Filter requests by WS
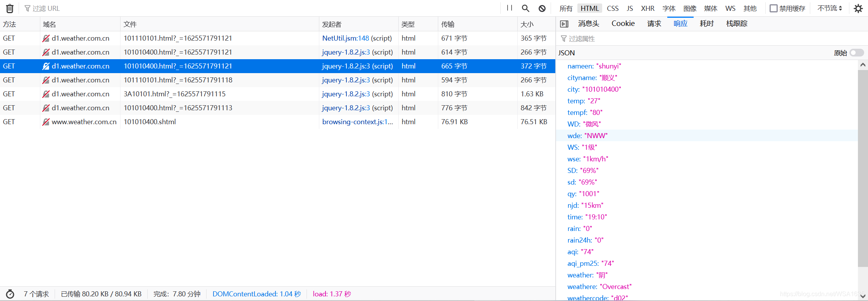Image resolution: width=868 pixels, height=301 pixels. point(730,8)
